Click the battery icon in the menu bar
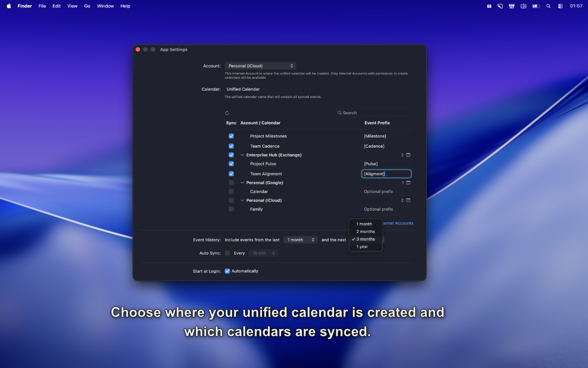Image resolution: width=588 pixels, height=368 pixels. click(x=536, y=6)
